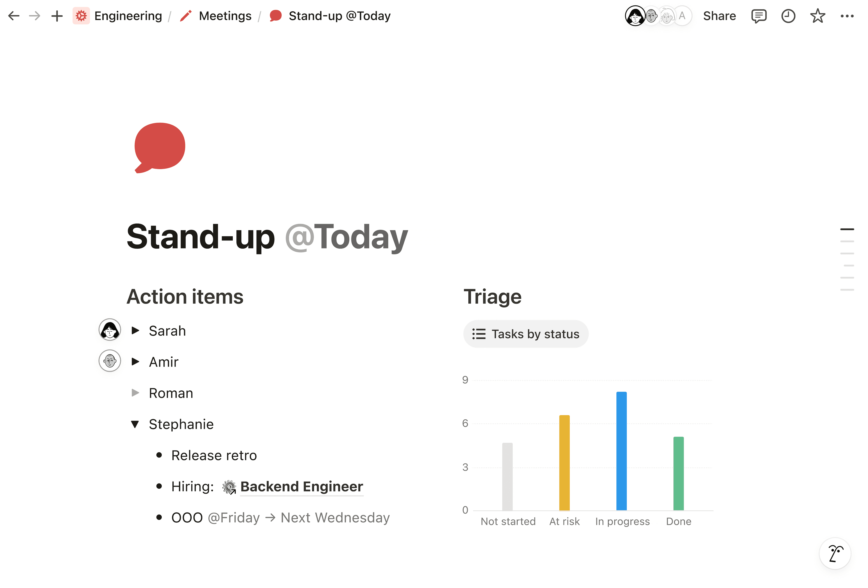Select the Tasks by status view tab
The width and height of the screenshot is (868, 588).
pos(526,334)
